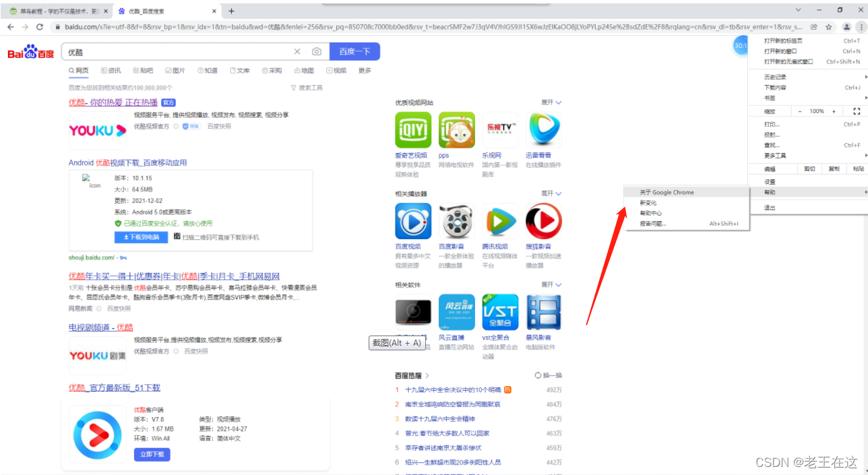Select 新变化 in help submenu
The image size is (868, 475).
point(687,203)
